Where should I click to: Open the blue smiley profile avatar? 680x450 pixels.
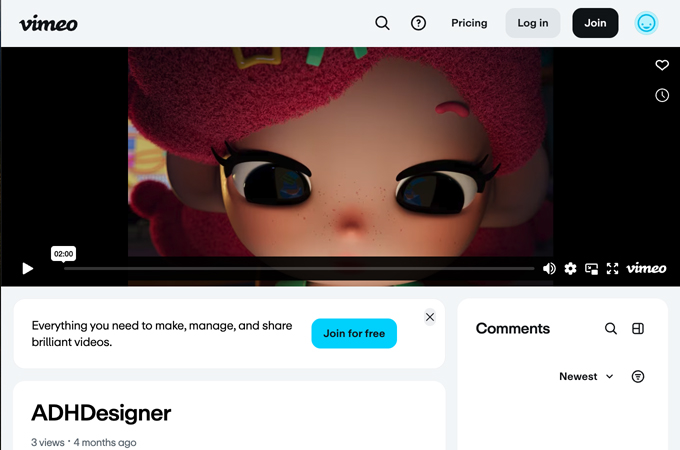[x=646, y=23]
